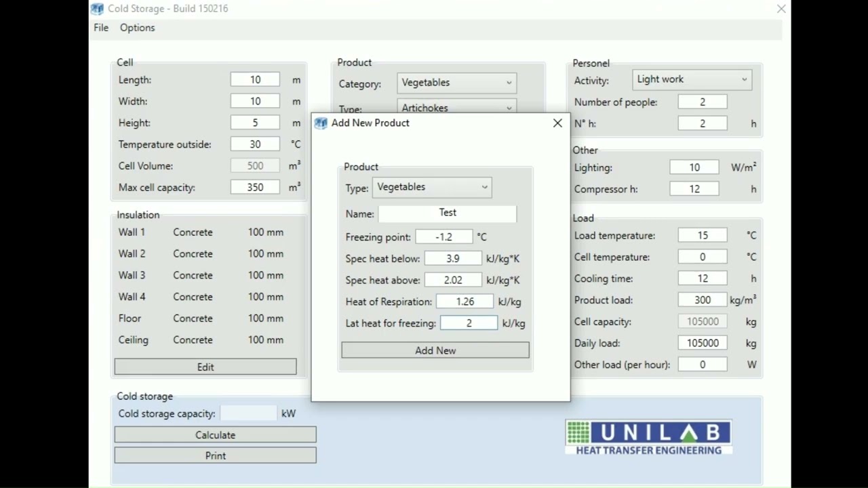Click the Name field containing Test
This screenshot has width=868, height=488.
pos(448,213)
